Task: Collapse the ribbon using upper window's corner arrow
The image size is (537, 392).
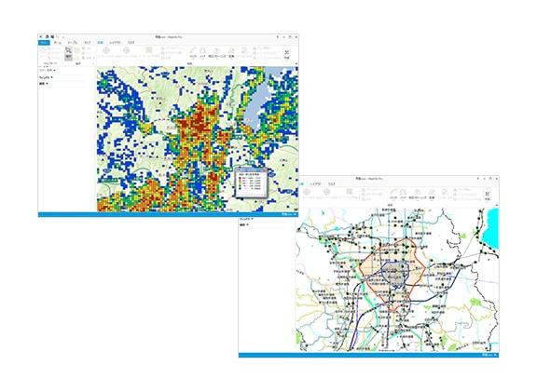Action: click(x=296, y=63)
